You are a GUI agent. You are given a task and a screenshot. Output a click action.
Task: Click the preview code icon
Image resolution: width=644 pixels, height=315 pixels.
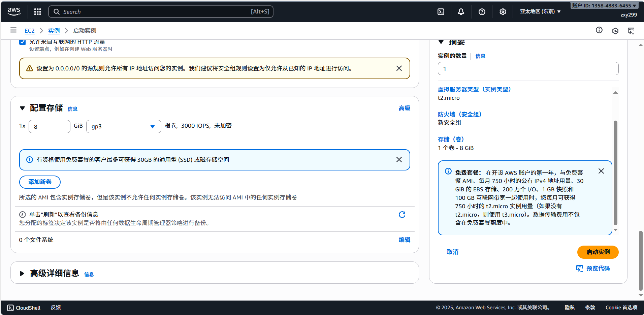tap(580, 268)
